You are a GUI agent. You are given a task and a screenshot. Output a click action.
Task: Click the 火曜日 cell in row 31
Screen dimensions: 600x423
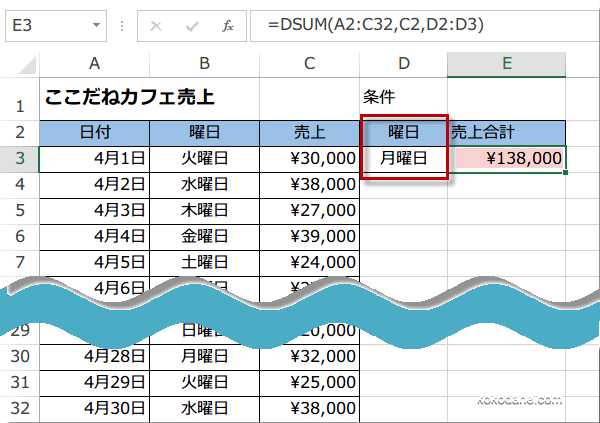[204, 383]
